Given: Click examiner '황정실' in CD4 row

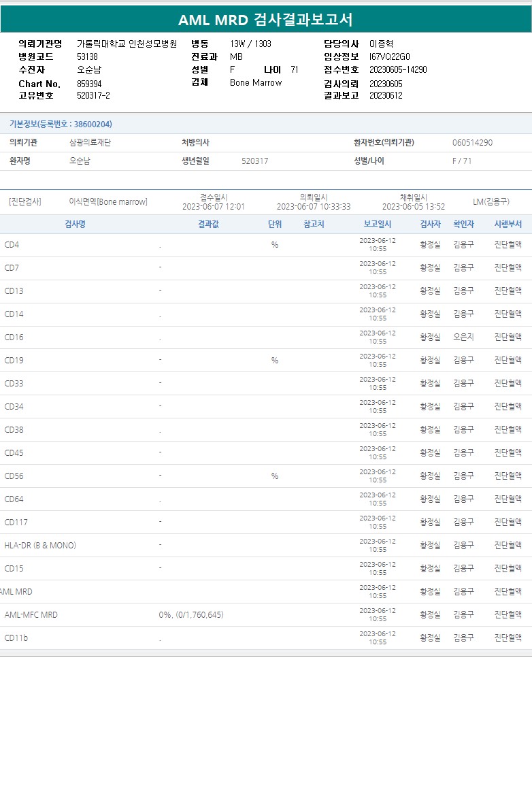Looking at the screenshot, I should pos(430,245).
